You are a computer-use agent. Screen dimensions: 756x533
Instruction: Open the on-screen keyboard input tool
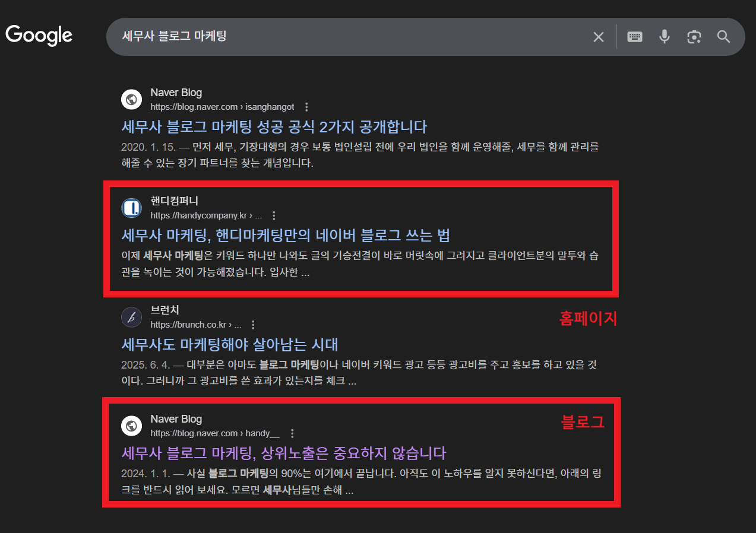coord(635,37)
